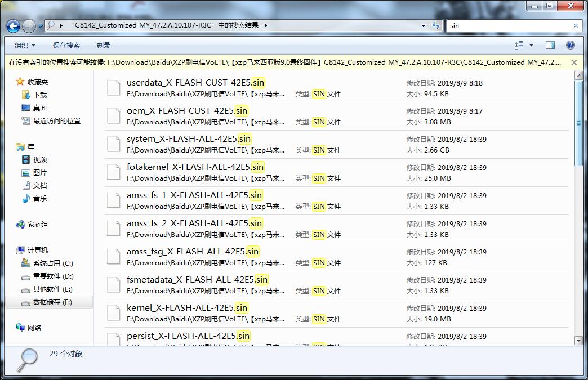Select the 音乐 library icon
This screenshot has height=380, width=588.
tap(27, 198)
